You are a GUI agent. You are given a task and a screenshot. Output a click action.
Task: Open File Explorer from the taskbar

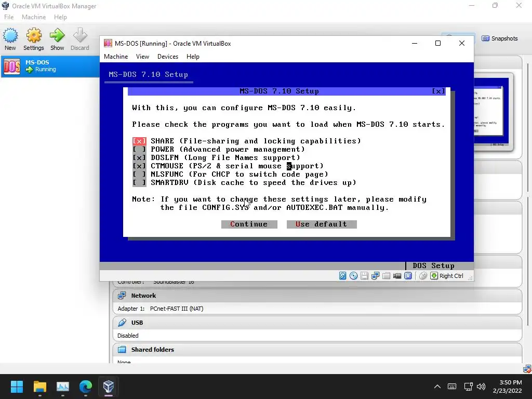click(39, 387)
